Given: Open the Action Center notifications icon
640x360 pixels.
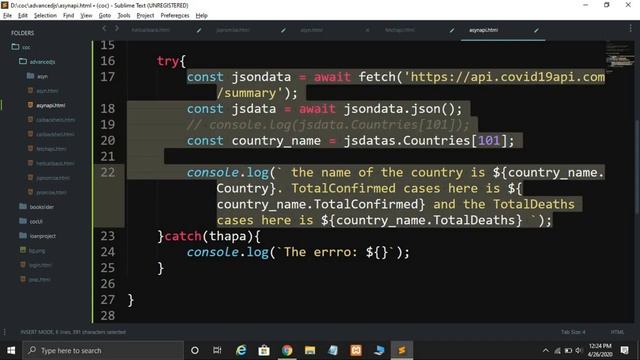Looking at the screenshot, I should click(624, 351).
